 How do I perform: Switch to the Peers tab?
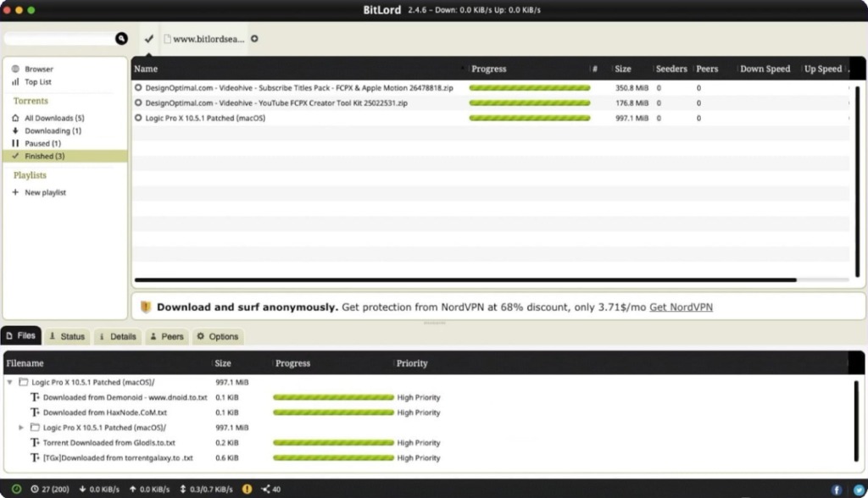coord(167,336)
